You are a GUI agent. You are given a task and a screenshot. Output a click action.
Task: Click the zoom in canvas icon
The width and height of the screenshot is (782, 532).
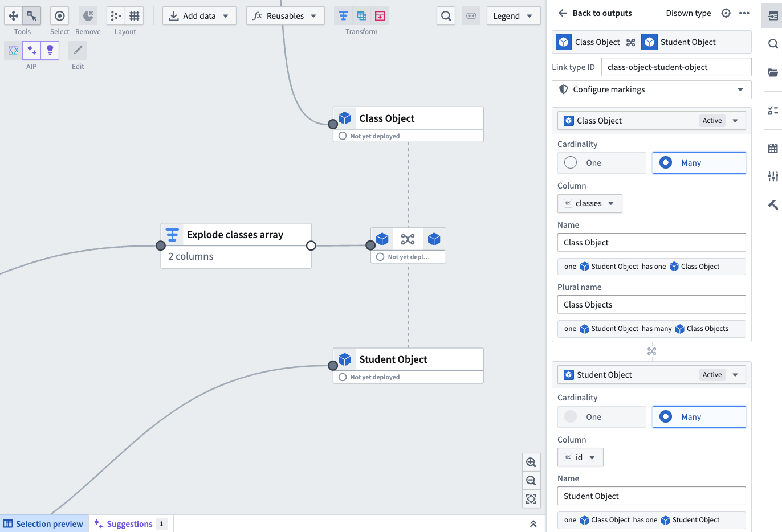(x=531, y=463)
